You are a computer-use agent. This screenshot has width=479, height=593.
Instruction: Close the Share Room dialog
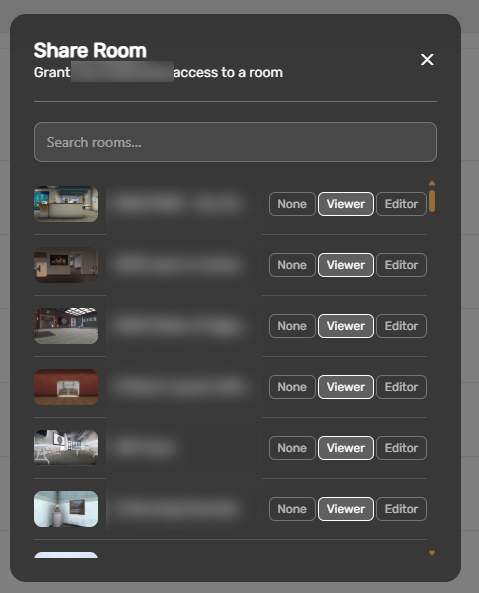click(x=427, y=59)
